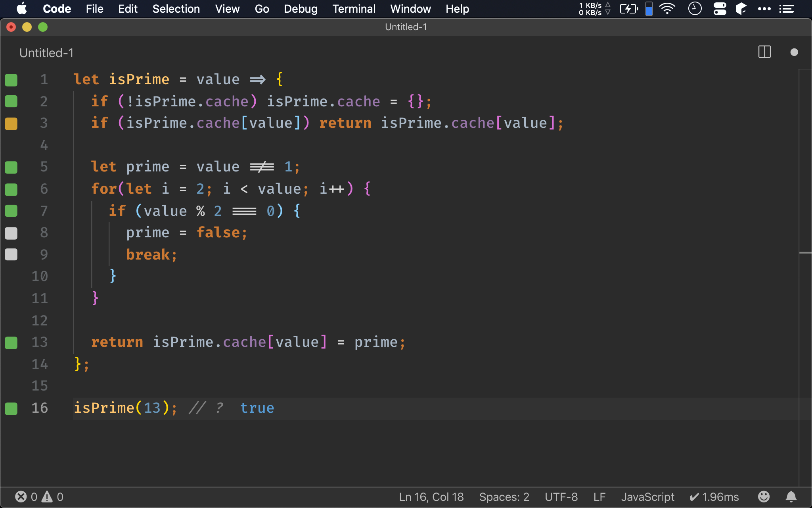Open the Go menu
The image size is (812, 508).
pyautogui.click(x=262, y=9)
